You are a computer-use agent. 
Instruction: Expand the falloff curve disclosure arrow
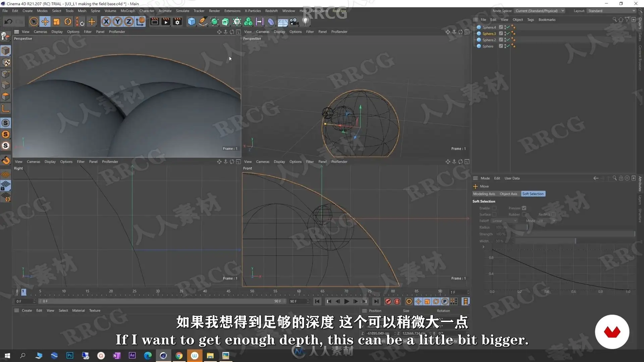[x=483, y=247]
